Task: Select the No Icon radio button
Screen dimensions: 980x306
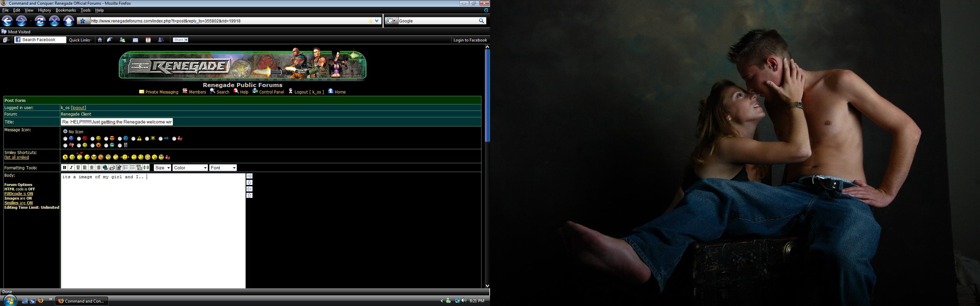Action: point(65,132)
